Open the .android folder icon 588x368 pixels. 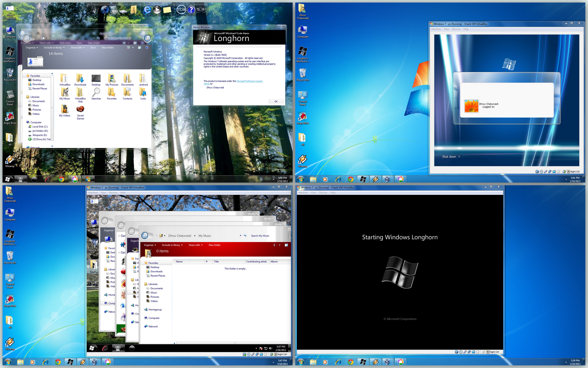[143, 80]
